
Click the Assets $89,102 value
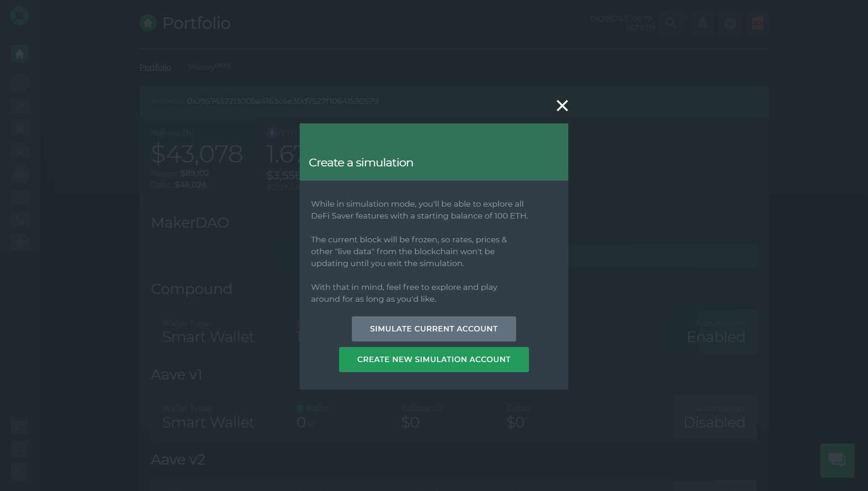point(194,173)
